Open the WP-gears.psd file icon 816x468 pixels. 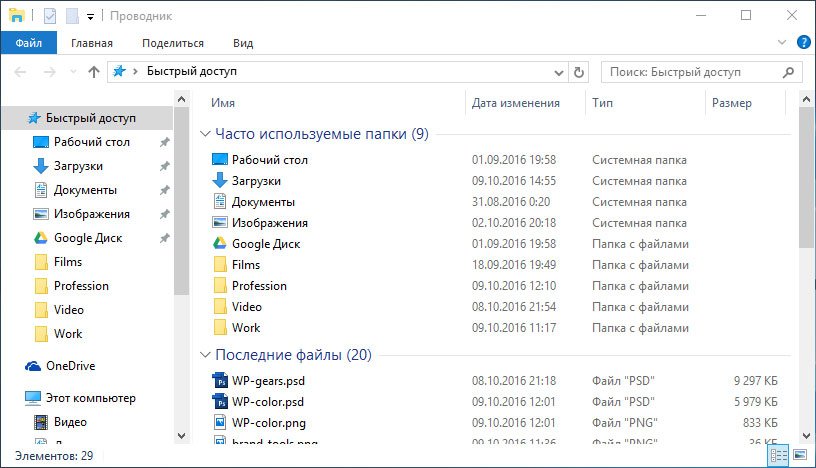(221, 380)
